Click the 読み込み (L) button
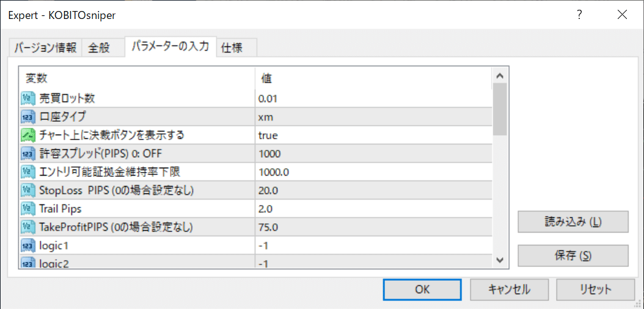Viewport: 644px width, 309px height. pos(573,222)
